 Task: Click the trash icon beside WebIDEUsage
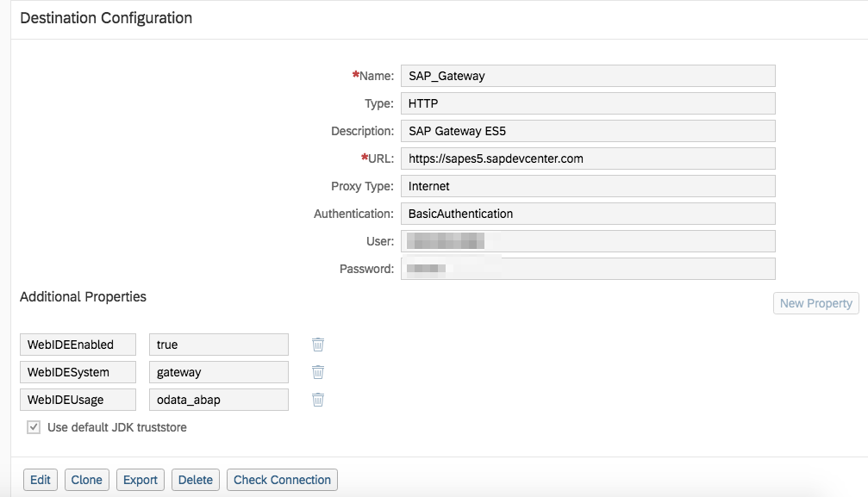point(317,400)
